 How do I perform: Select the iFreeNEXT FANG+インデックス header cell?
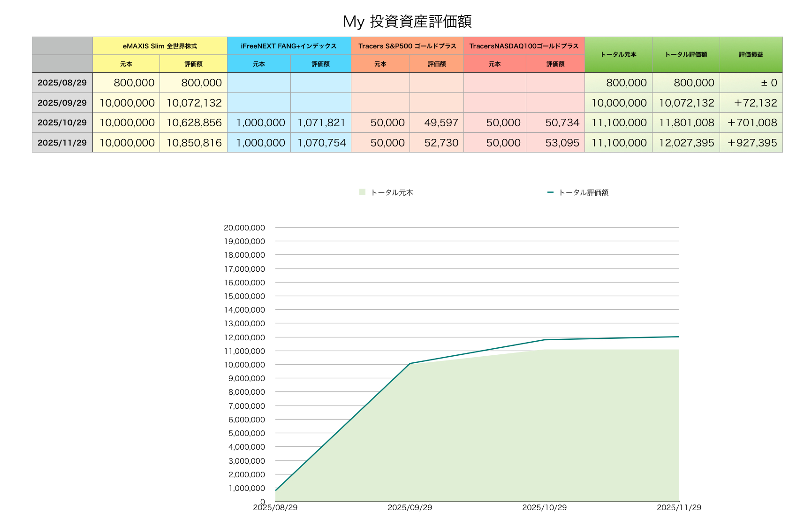point(288,46)
